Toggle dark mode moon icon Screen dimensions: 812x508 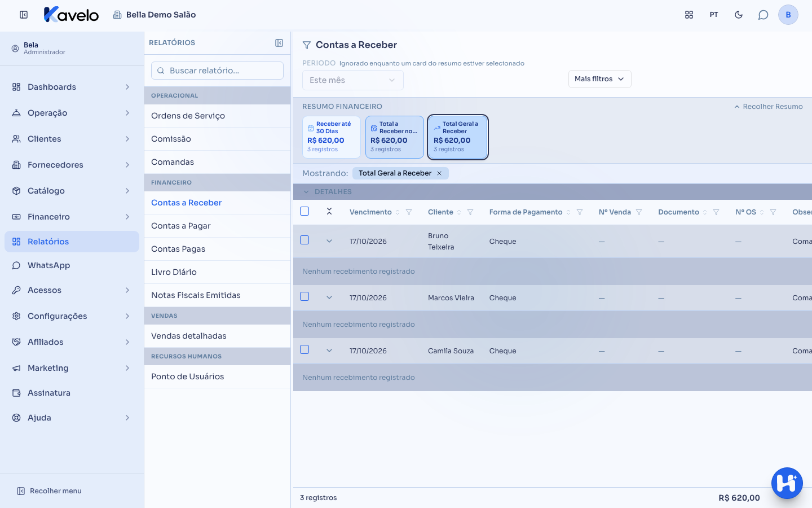tap(739, 15)
